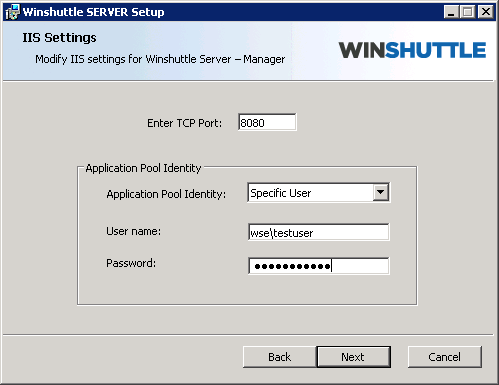499x385 pixels.
Task: Click the 'Password:' label
Action: (x=131, y=263)
